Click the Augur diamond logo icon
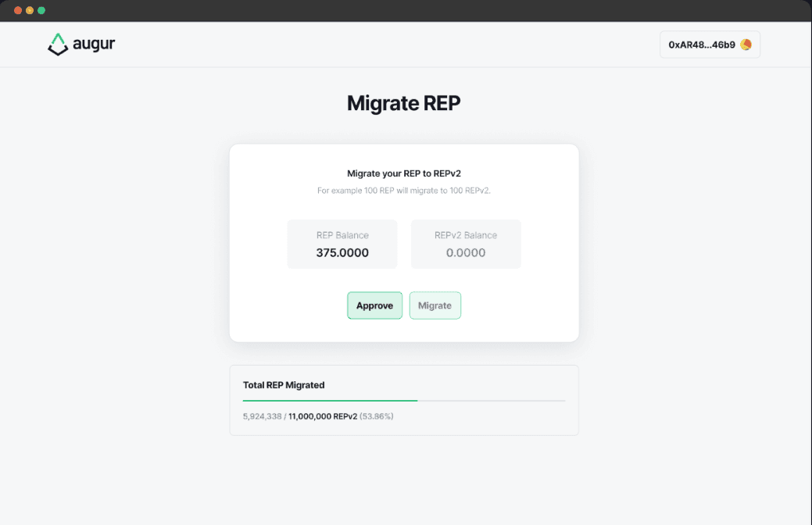This screenshot has height=525, width=812. pyautogui.click(x=58, y=45)
